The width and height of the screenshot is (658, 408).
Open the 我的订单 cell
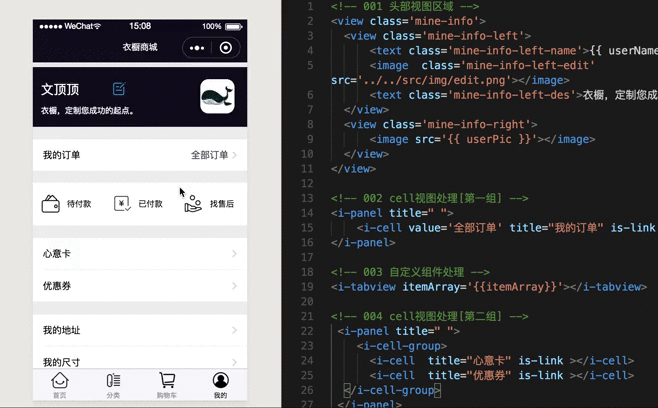point(140,155)
